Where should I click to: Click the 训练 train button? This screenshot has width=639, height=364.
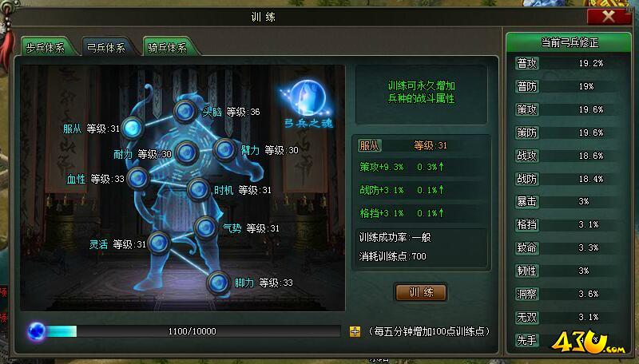421,292
